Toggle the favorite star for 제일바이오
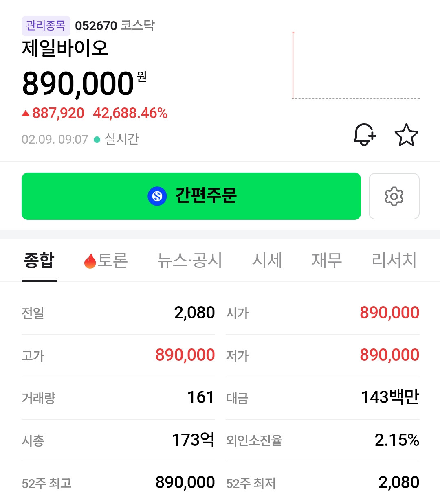440x504 pixels. [x=406, y=135]
